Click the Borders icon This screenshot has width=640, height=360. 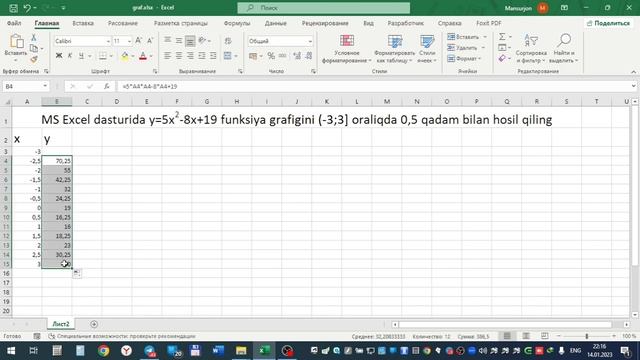pos(102,56)
